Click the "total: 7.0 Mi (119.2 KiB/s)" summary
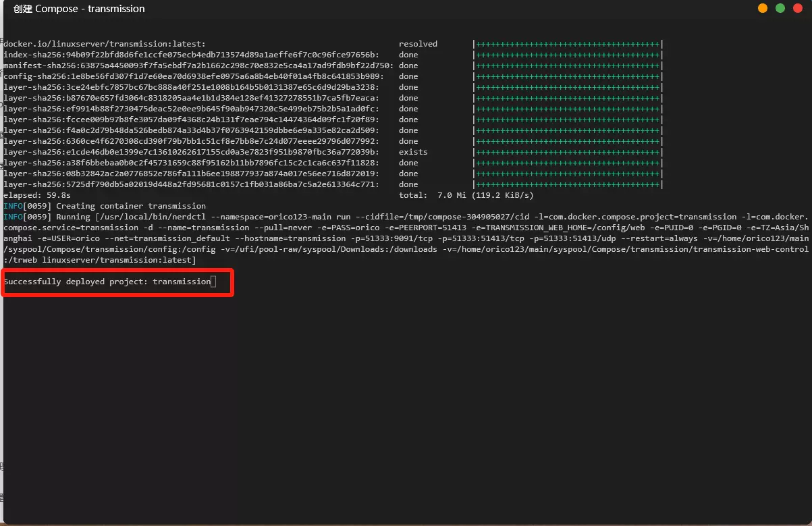 click(x=466, y=195)
